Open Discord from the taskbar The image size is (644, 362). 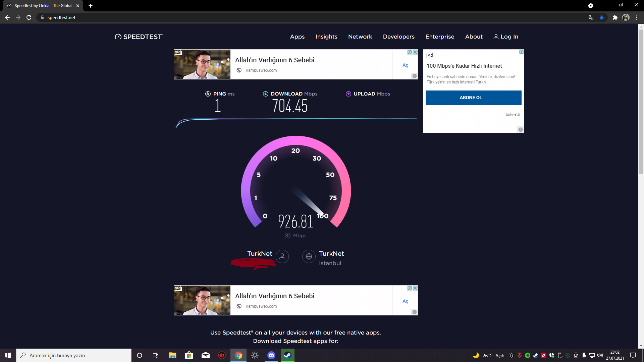click(271, 355)
